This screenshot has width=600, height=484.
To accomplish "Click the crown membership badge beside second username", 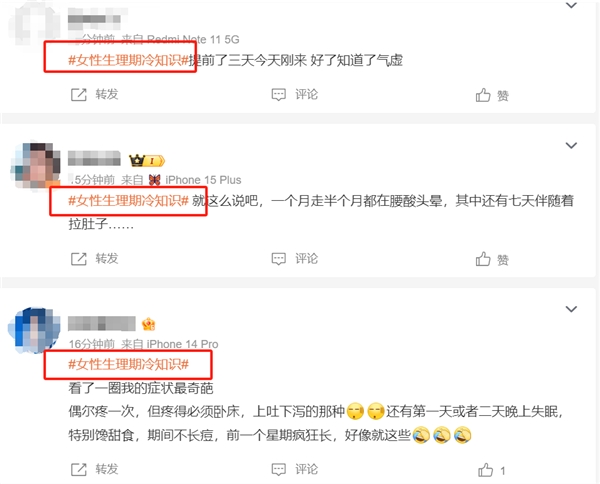I will (x=147, y=161).
